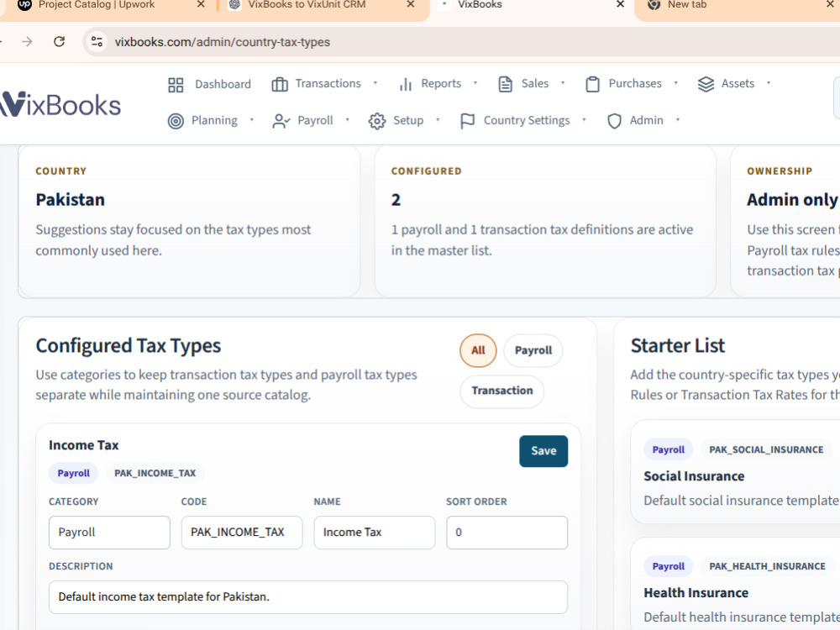840x630 pixels.
Task: Click the browser address bar URL
Action: click(223, 42)
